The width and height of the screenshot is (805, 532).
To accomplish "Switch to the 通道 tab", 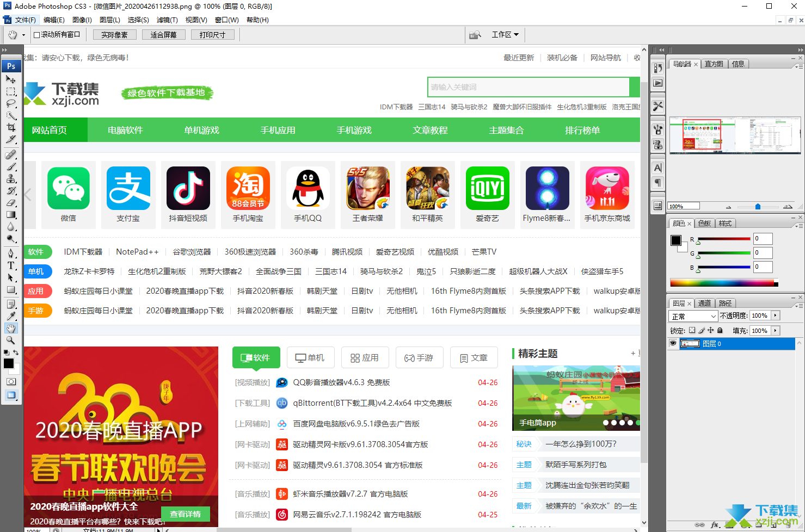I will (704, 303).
